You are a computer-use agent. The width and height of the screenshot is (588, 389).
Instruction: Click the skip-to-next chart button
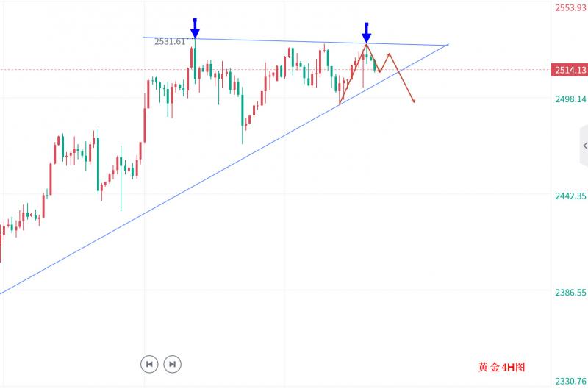click(172, 363)
